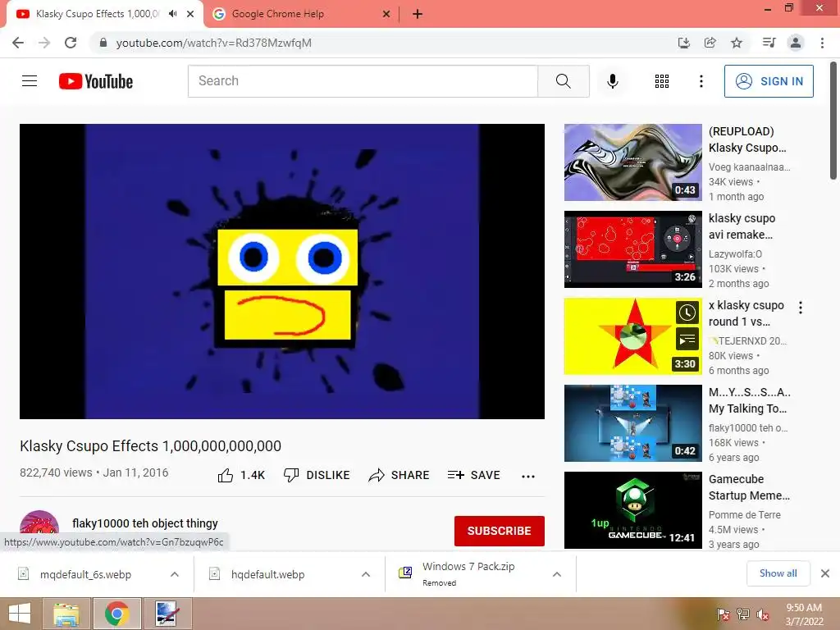Click Show all downloads

(x=778, y=573)
